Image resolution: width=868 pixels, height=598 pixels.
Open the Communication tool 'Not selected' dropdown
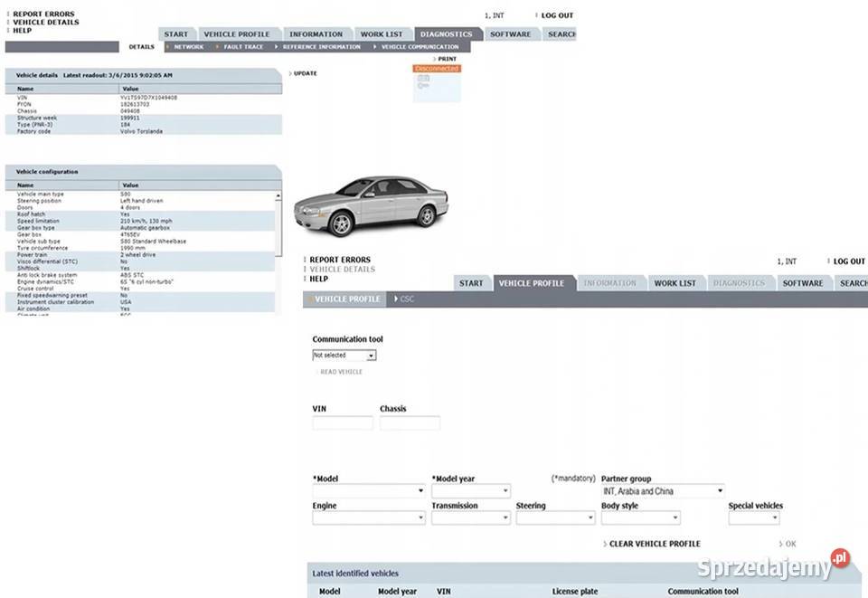(x=344, y=356)
